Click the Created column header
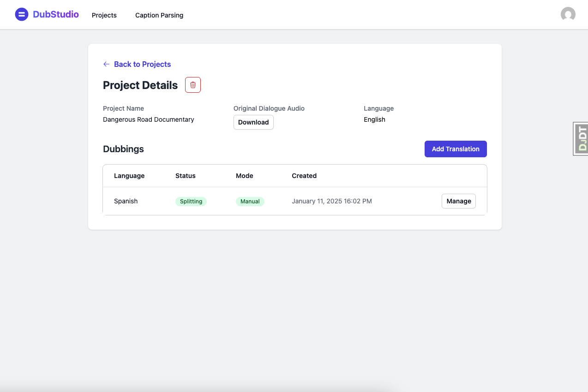Image resolution: width=588 pixels, height=392 pixels. (304, 176)
